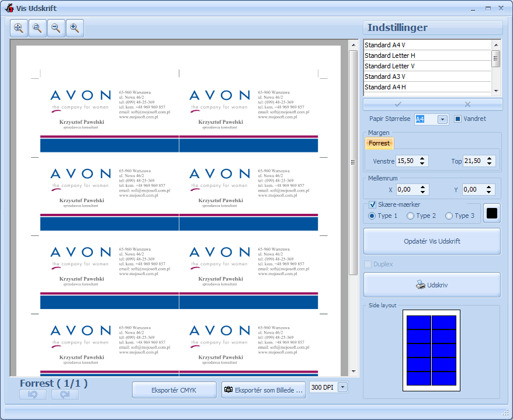Select the Standard Letter V preset
Viewport: 513px width, 420px height.
click(x=427, y=66)
